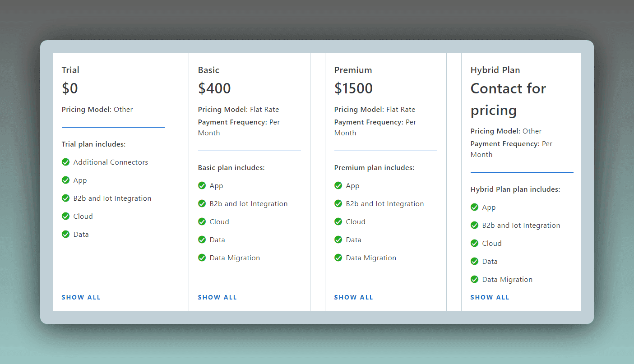Click the $1500 Premium price

pos(353,88)
